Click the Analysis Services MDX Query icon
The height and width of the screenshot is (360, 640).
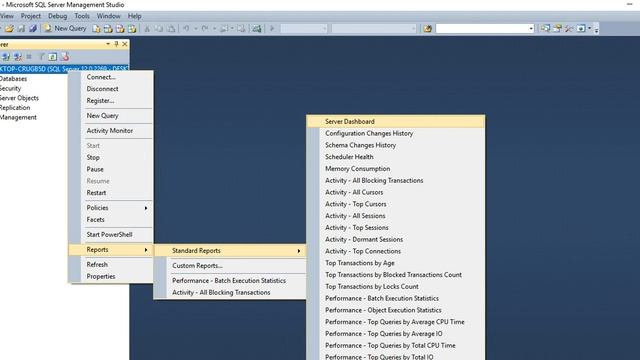tap(108, 29)
